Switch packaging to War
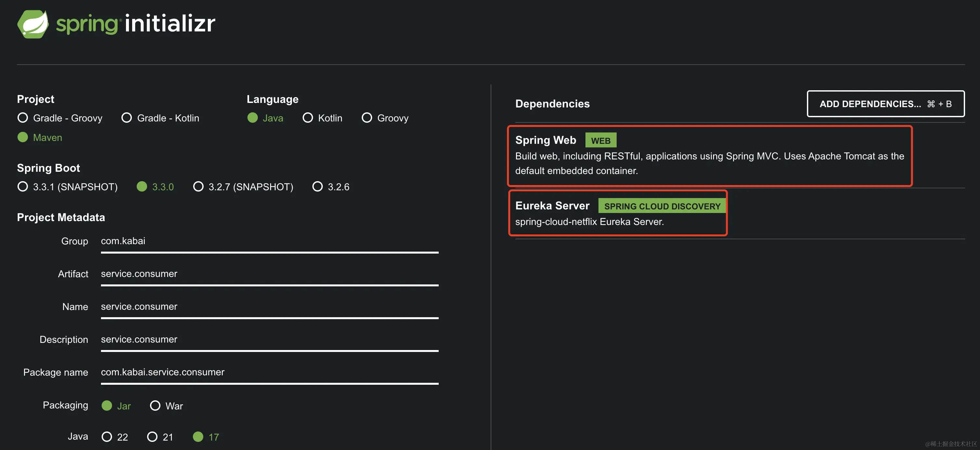The height and width of the screenshot is (450, 980). point(155,406)
